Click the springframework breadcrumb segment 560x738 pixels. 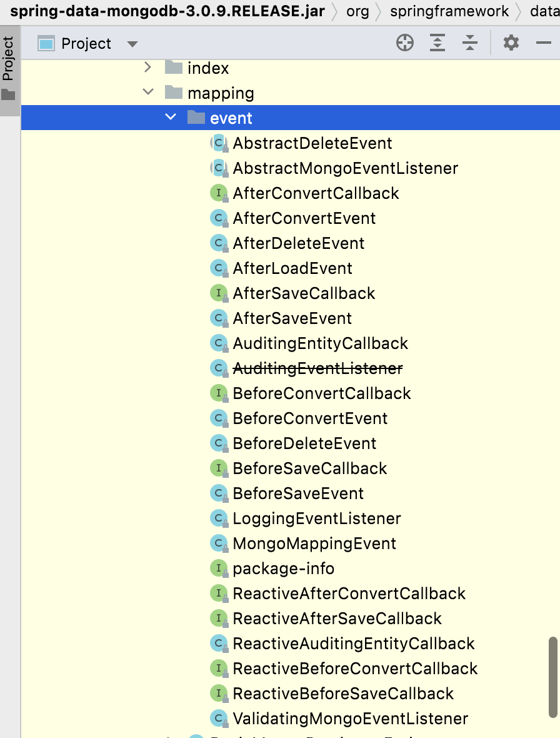coord(449,11)
